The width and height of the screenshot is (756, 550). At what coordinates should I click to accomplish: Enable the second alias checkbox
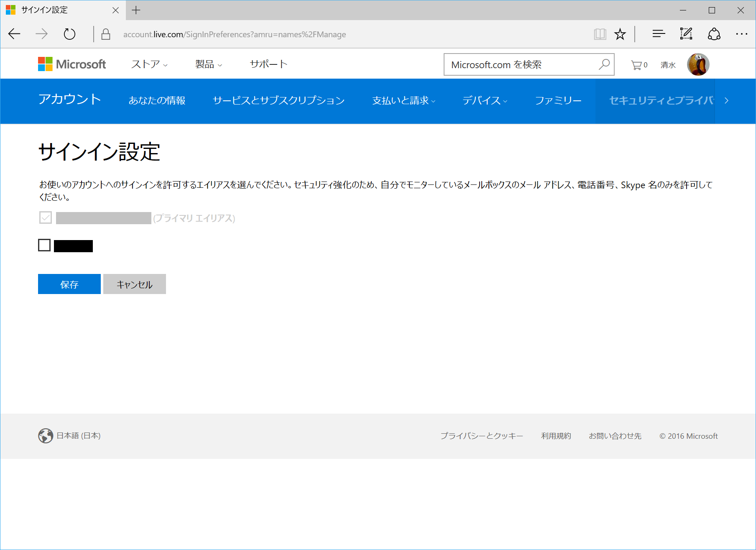(x=44, y=246)
